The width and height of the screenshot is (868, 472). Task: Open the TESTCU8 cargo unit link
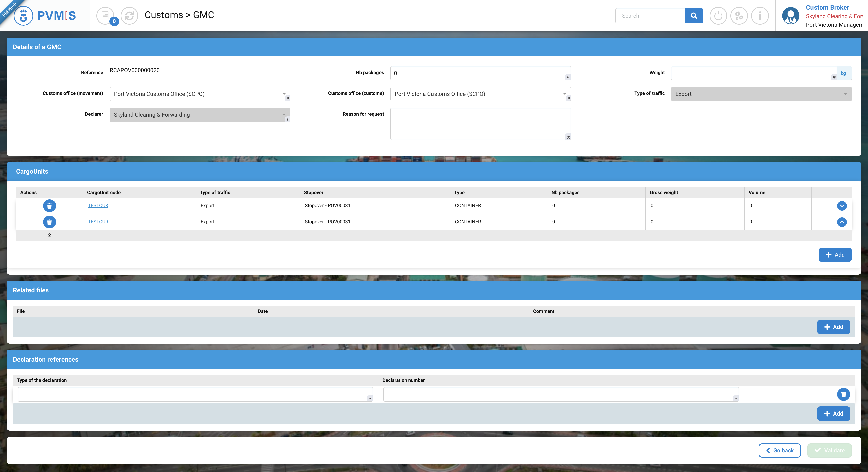pos(98,206)
